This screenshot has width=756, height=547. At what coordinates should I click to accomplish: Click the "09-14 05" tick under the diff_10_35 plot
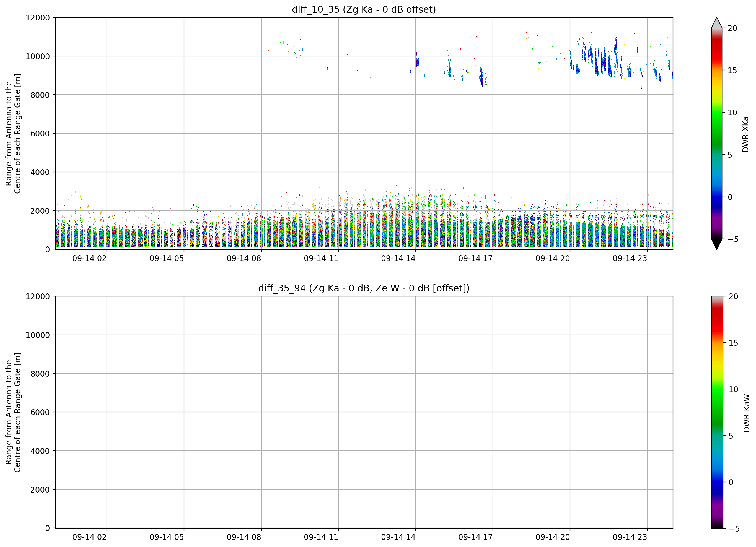click(167, 258)
